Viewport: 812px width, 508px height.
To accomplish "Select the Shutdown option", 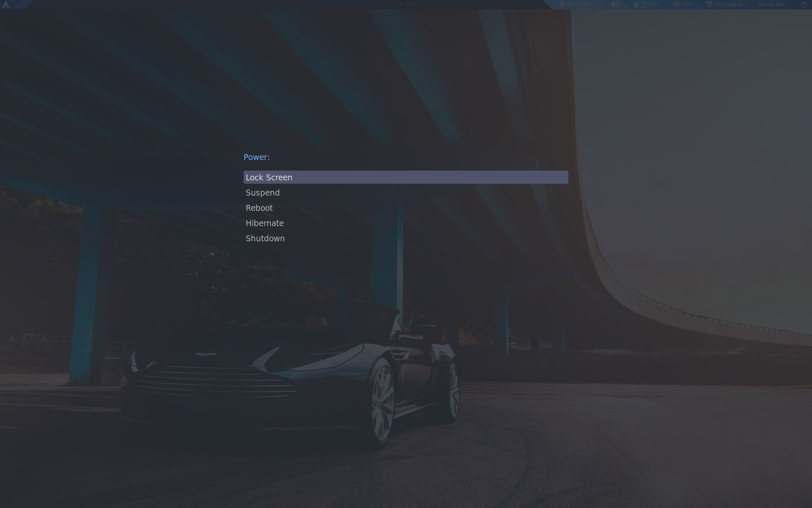I will click(x=265, y=238).
